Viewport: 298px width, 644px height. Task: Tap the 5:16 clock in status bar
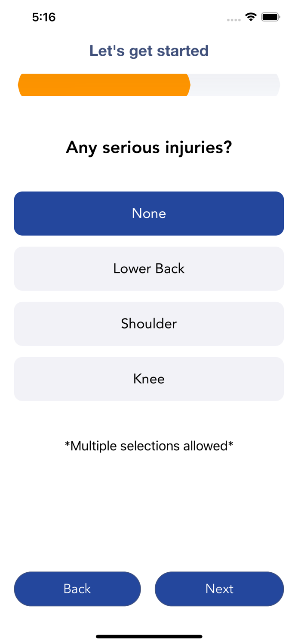pyautogui.click(x=44, y=17)
